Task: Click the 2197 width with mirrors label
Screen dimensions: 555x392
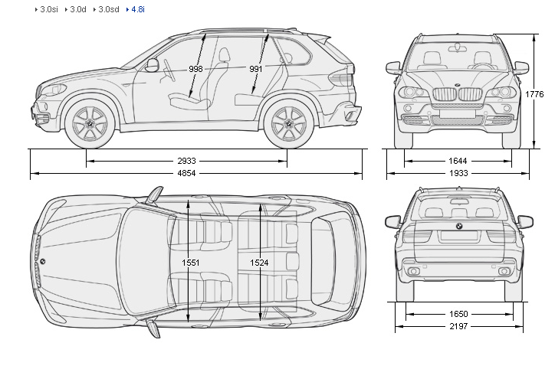Action: pos(458,328)
